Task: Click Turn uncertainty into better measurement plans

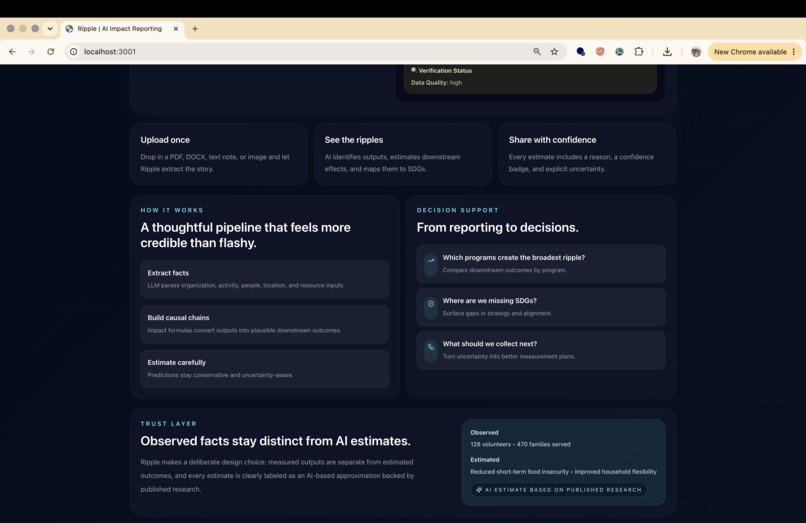Action: (508, 356)
